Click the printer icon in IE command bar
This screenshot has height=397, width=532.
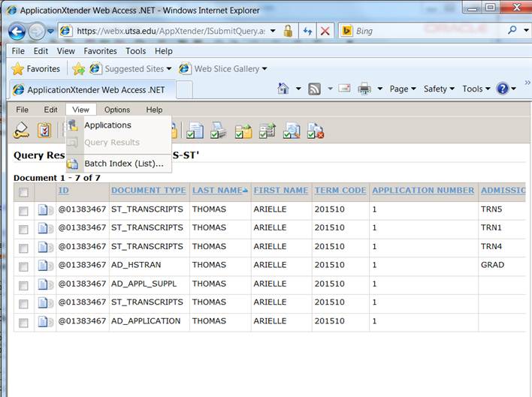pyautogui.click(x=364, y=89)
